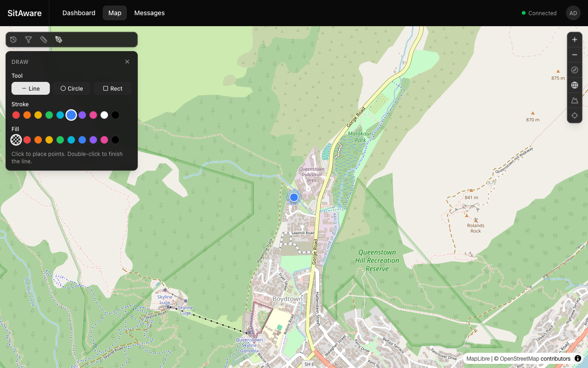
Task: Switch to the Dashboard tab
Action: coord(79,13)
